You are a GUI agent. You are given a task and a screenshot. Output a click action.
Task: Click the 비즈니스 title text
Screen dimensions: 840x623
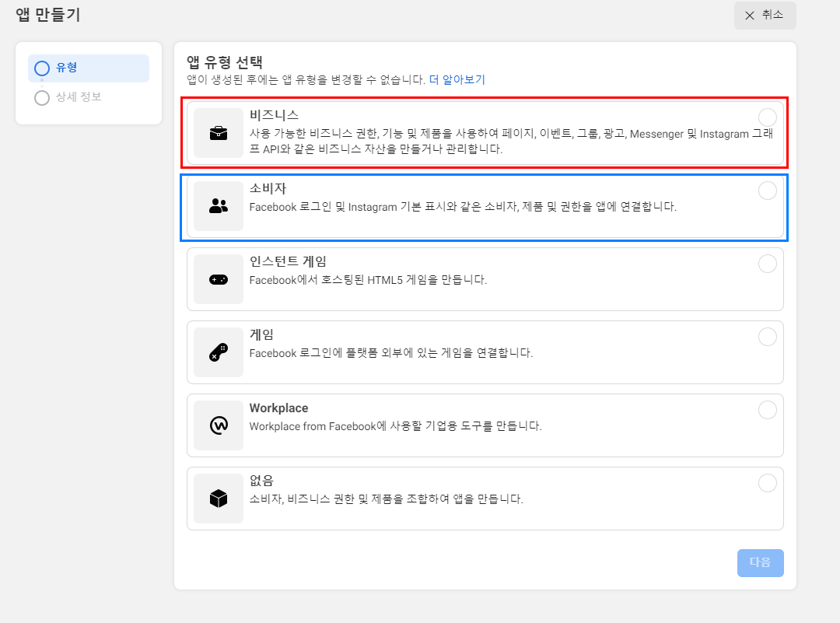(274, 115)
